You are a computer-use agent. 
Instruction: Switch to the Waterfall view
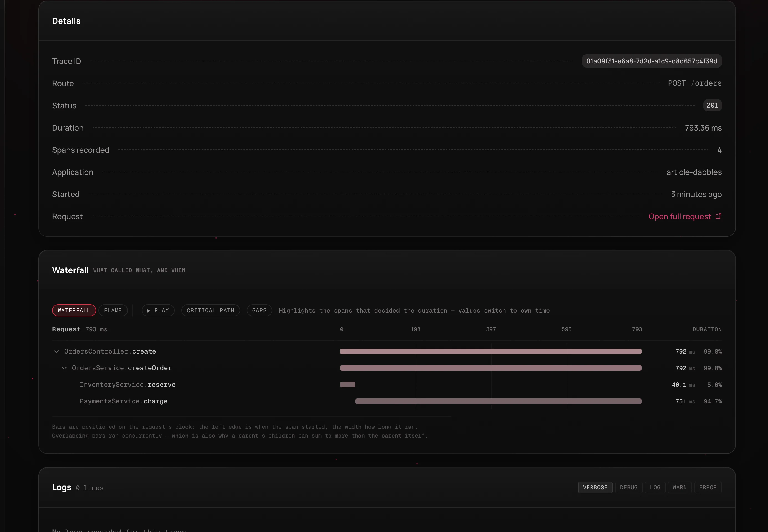tap(74, 310)
